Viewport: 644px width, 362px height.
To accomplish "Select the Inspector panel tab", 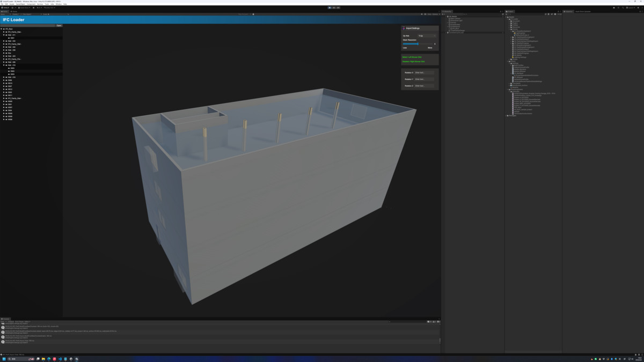I will tap(569, 11).
